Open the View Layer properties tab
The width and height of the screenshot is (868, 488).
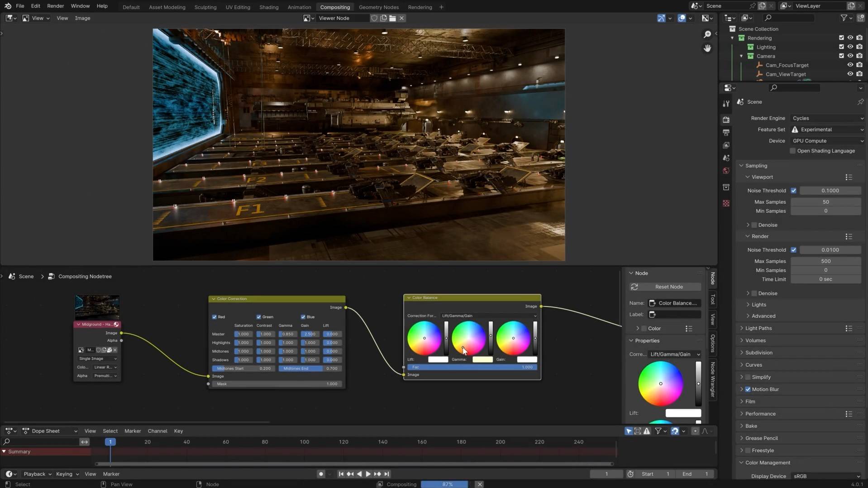click(x=726, y=145)
